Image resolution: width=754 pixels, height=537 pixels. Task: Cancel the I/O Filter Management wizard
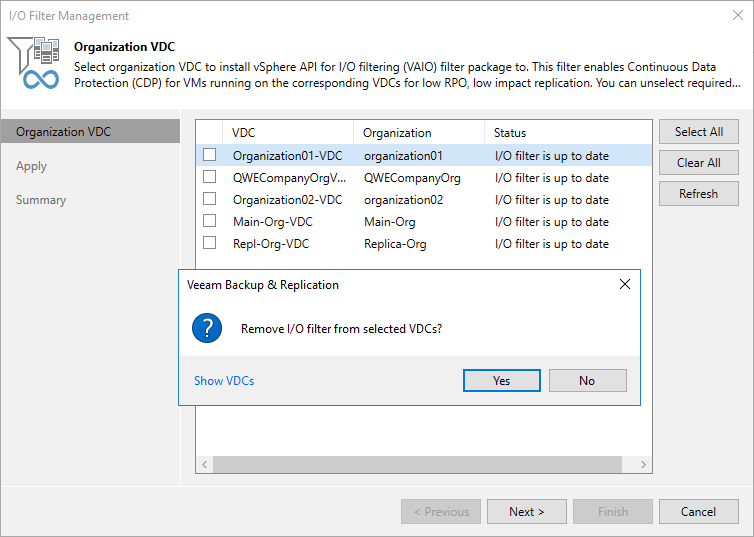[x=699, y=512]
